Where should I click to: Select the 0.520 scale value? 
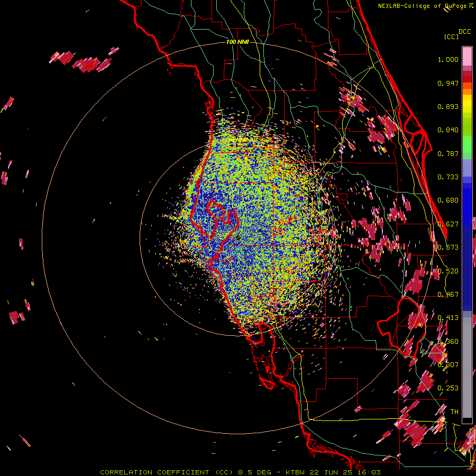click(448, 271)
